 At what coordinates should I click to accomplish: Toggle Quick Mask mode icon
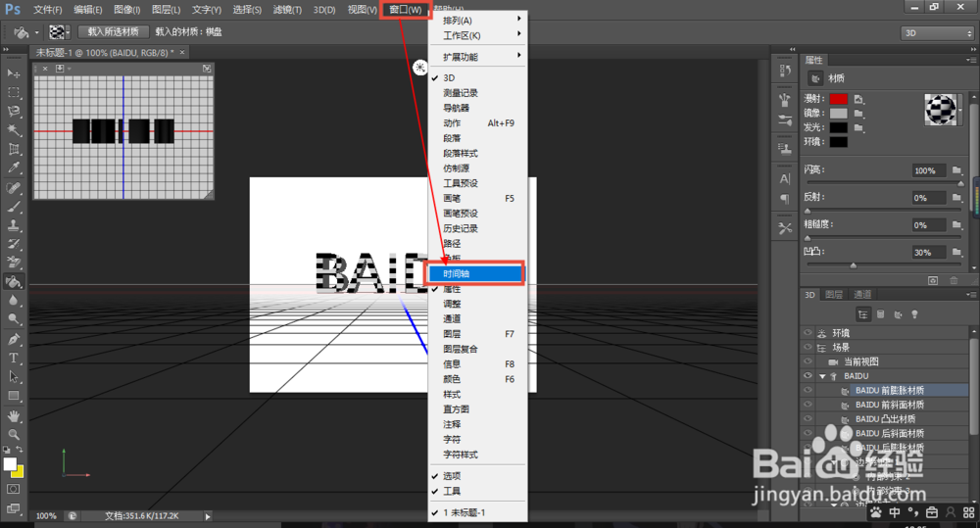pyautogui.click(x=13, y=489)
